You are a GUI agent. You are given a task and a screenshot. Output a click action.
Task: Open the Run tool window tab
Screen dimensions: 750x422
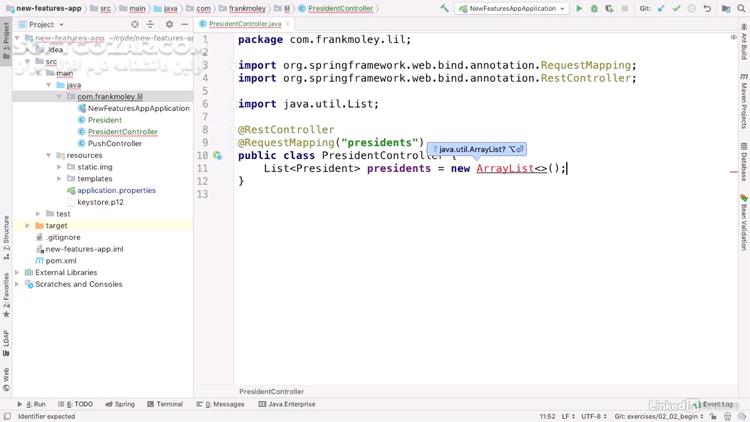(x=31, y=404)
